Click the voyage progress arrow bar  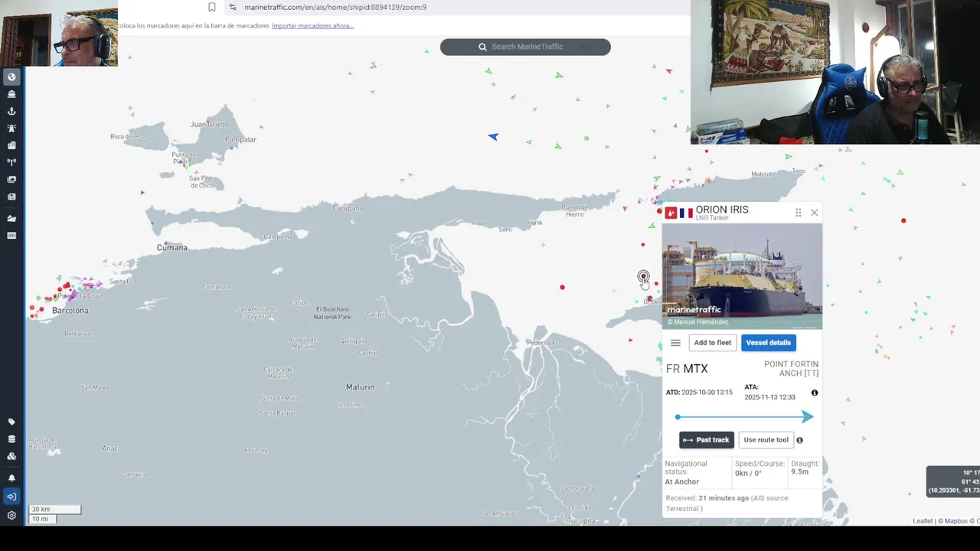click(743, 417)
